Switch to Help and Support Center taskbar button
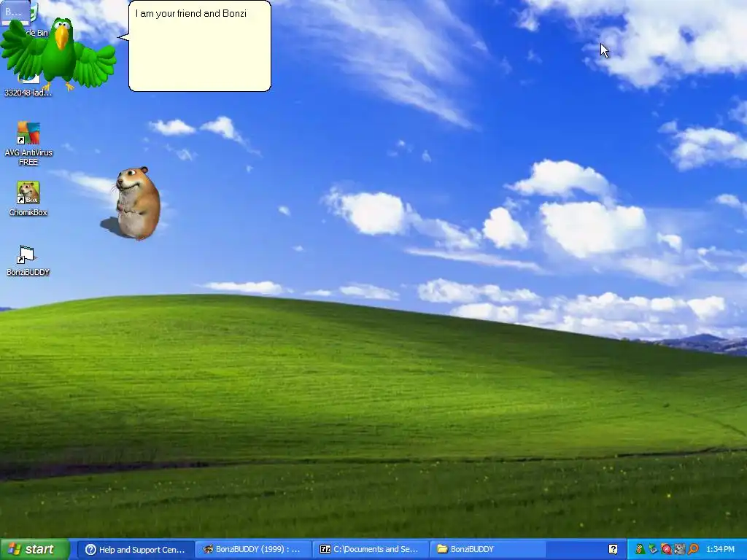 (x=136, y=550)
